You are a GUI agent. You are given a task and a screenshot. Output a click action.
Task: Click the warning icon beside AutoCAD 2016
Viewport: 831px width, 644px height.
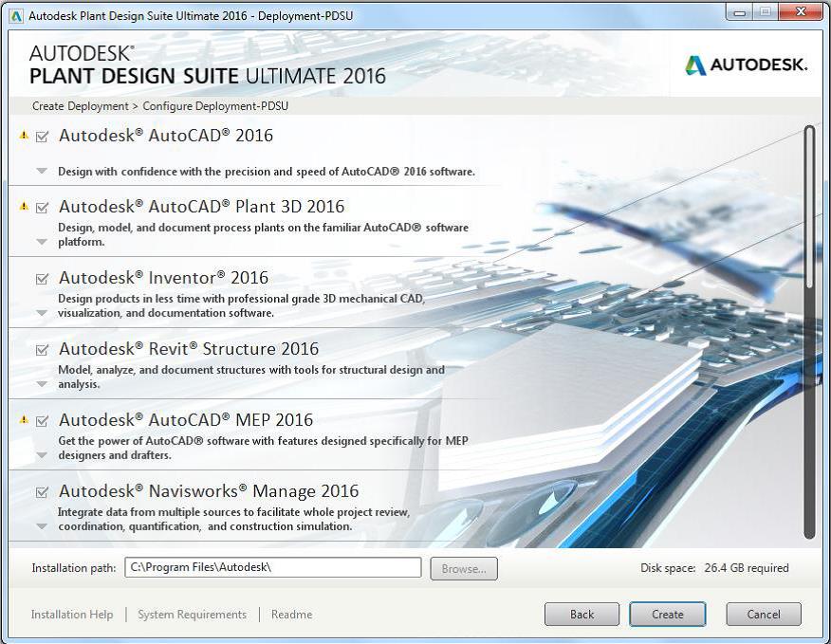[24, 136]
